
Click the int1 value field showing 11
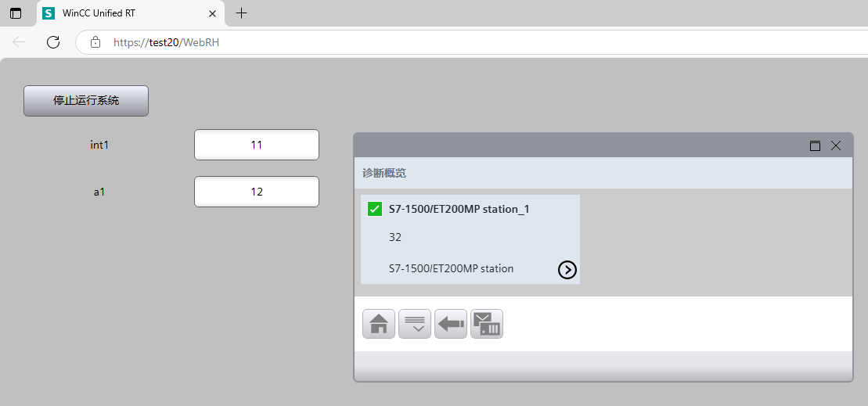pos(257,145)
